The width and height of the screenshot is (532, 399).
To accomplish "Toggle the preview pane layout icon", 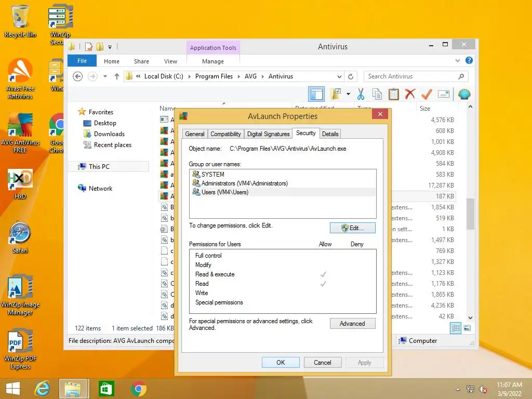I will pyautogui.click(x=316, y=94).
